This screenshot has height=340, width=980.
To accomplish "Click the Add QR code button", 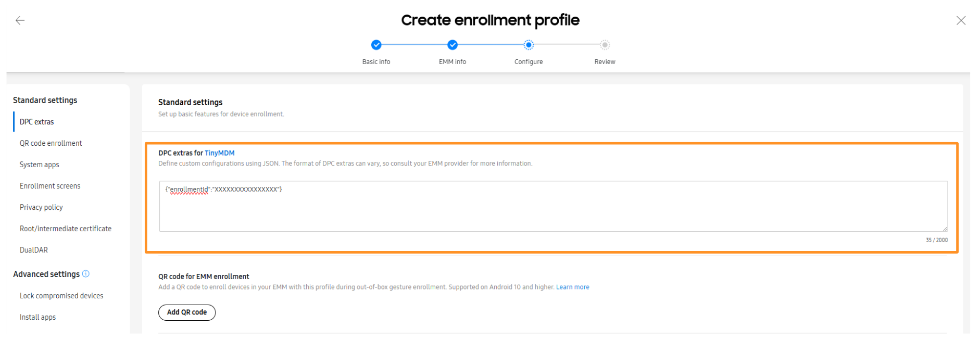I will (187, 312).
